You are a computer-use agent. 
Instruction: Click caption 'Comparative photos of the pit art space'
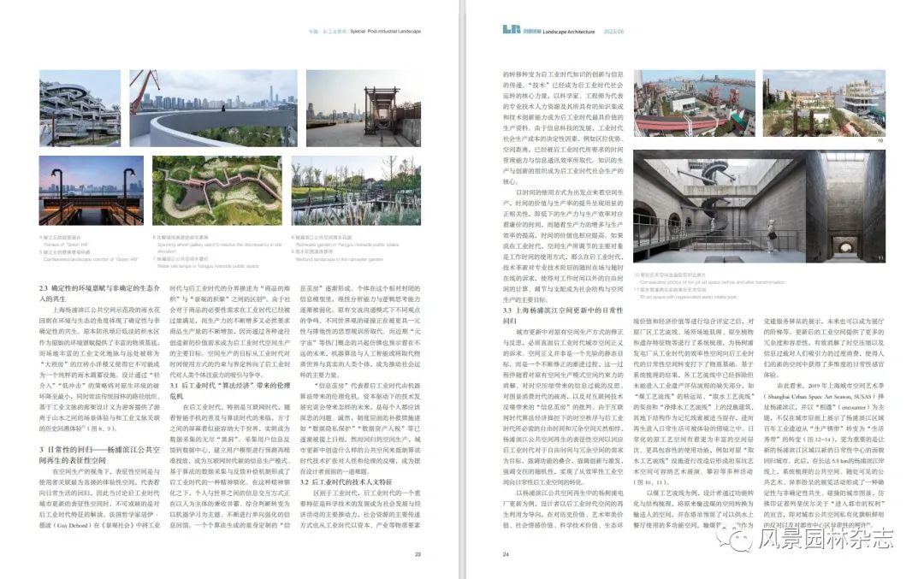(x=713, y=282)
